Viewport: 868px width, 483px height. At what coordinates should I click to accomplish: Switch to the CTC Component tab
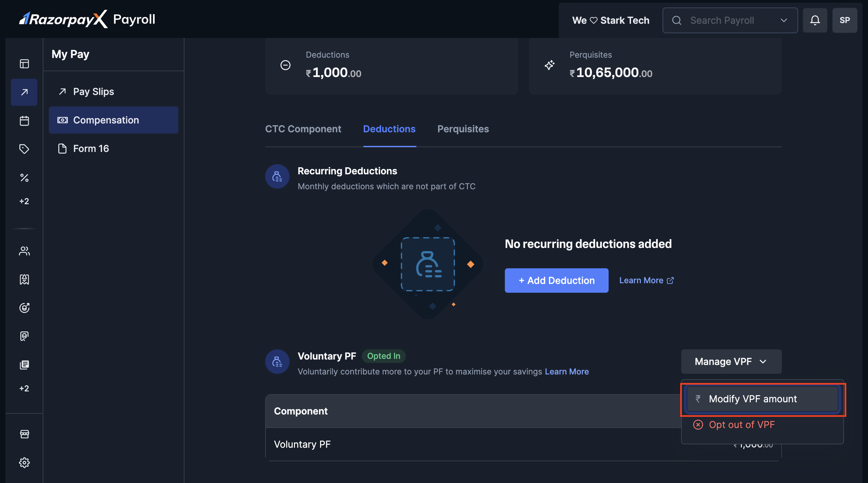tap(303, 129)
